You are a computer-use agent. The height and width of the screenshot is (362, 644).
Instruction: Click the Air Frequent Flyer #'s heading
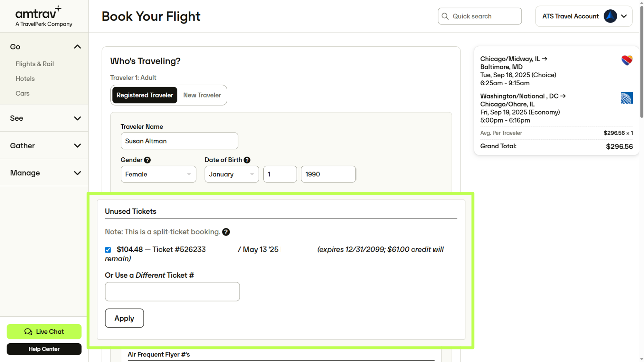pos(159,354)
